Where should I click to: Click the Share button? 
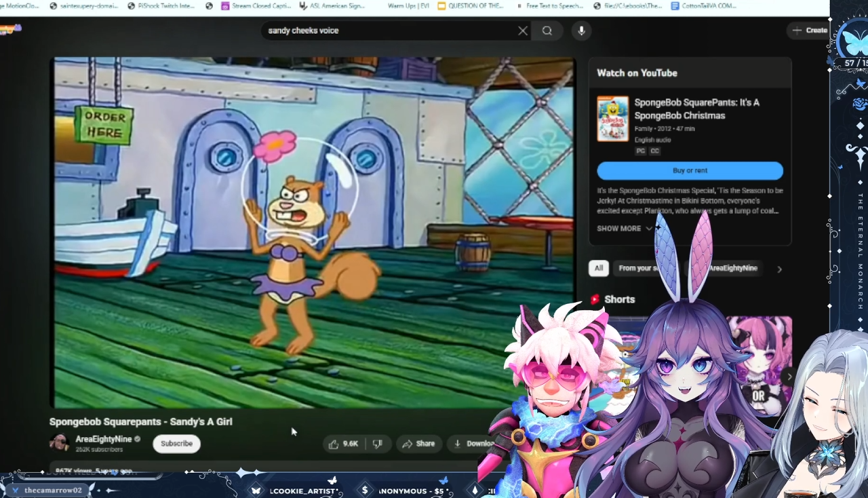(418, 444)
